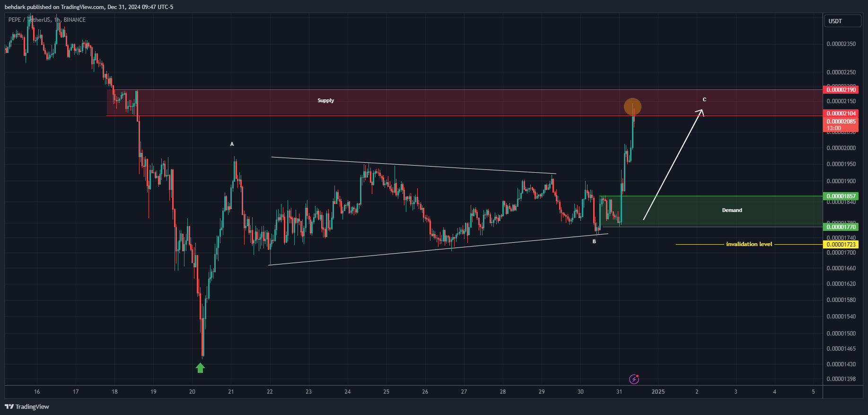868x415 pixels.
Task: Click the green up arrow below the low
Action: point(200,368)
